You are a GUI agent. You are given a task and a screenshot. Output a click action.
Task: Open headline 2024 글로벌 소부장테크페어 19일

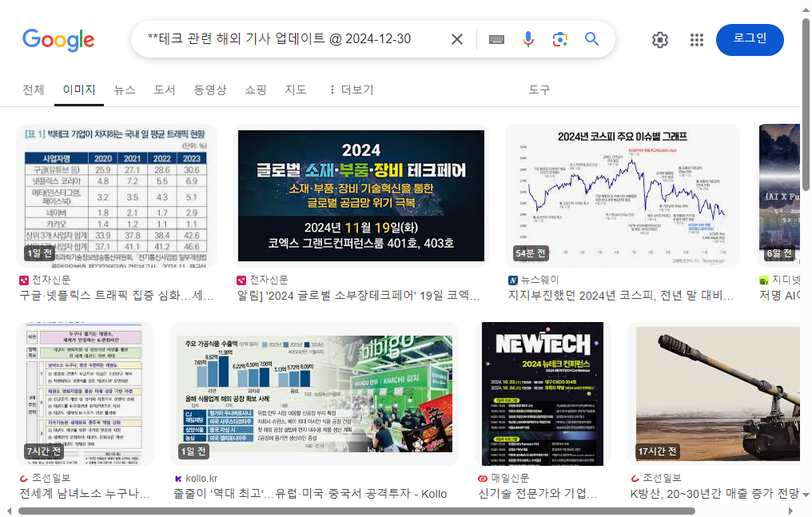tap(358, 296)
